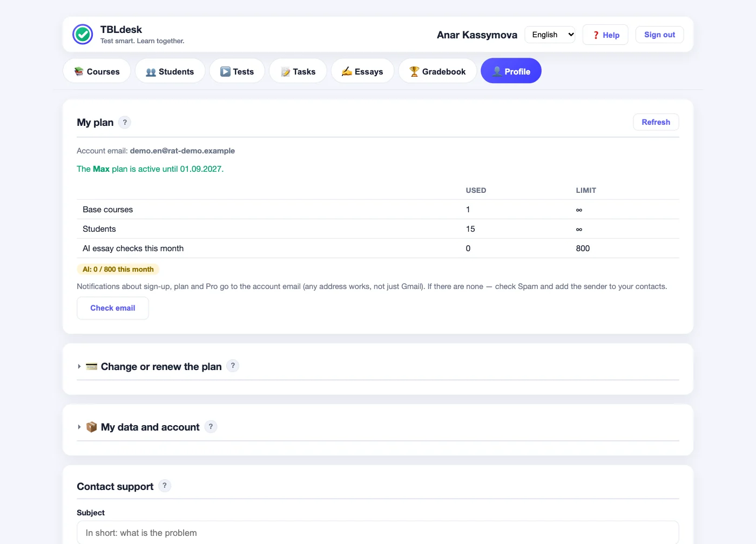756x544 pixels.
Task: Open the English language dropdown
Action: click(x=550, y=35)
